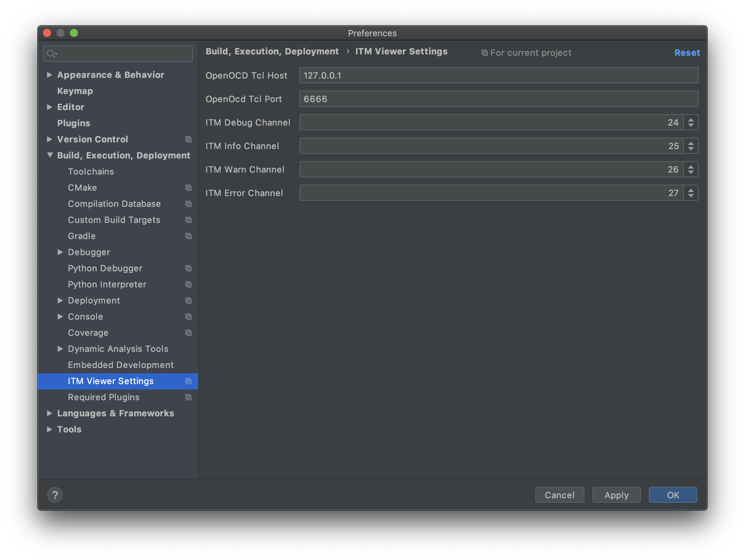
Task: Open the Embedded Development settings page
Action: (x=121, y=365)
